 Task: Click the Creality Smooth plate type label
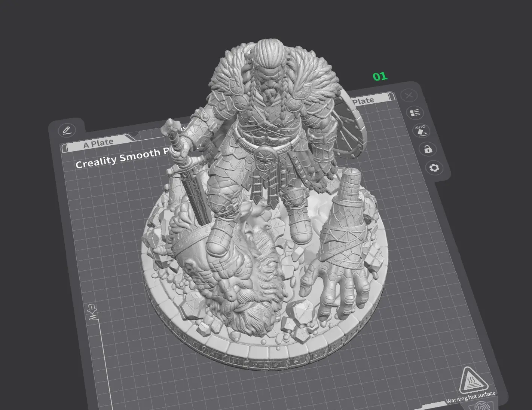[123, 158]
